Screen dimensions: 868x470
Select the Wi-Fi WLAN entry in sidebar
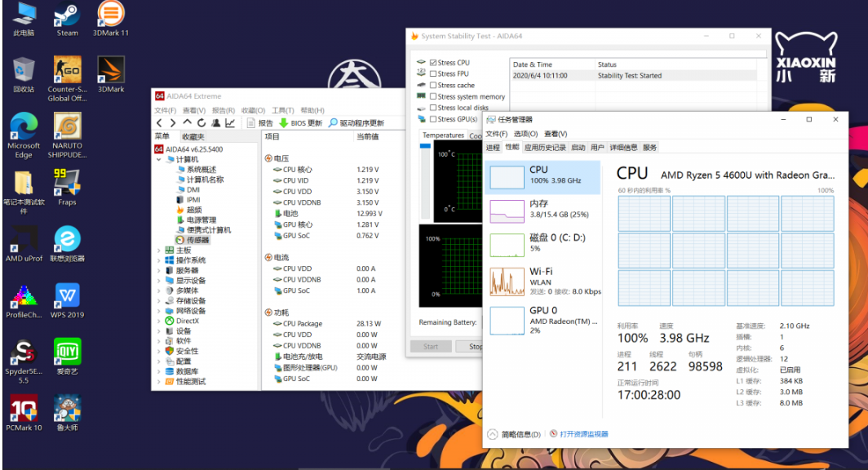coord(542,282)
